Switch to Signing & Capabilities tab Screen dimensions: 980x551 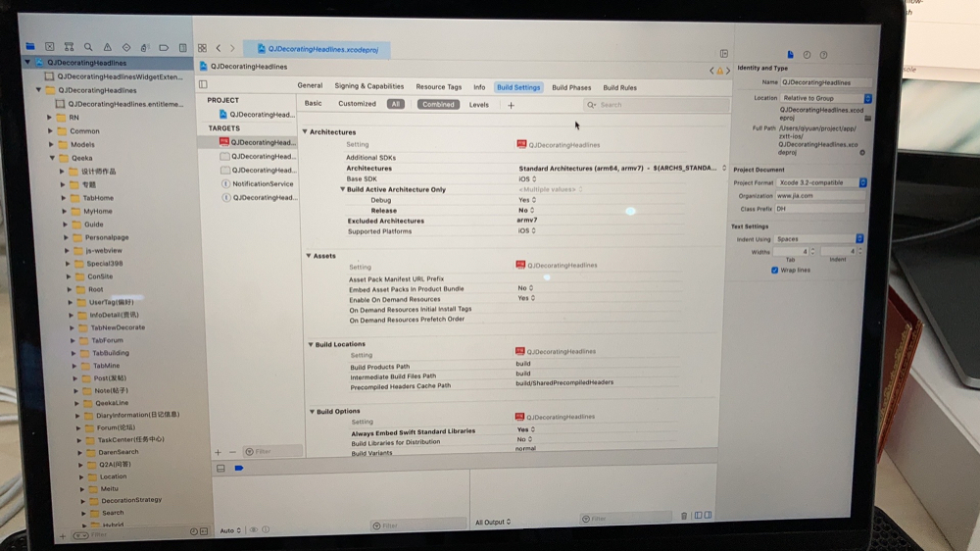pyautogui.click(x=368, y=86)
